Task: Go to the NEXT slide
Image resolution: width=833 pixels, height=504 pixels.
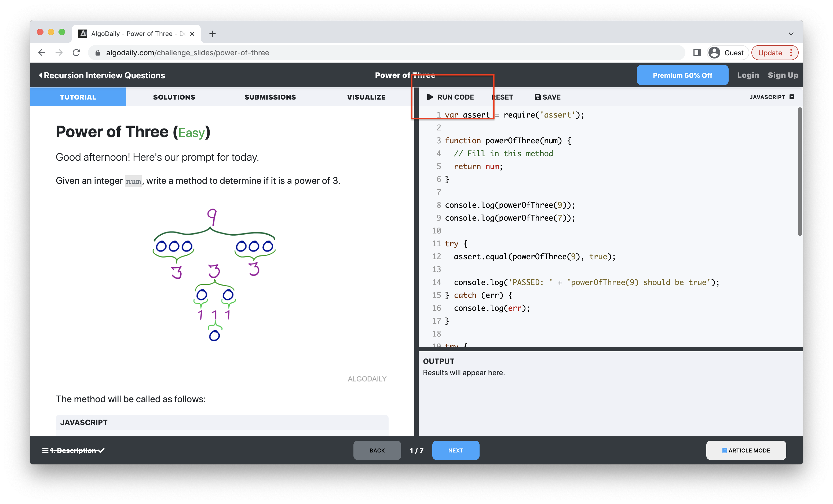Action: pyautogui.click(x=455, y=450)
